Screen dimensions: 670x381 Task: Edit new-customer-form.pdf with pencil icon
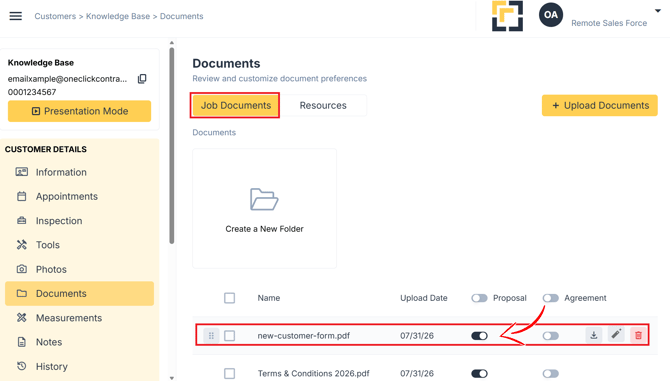(616, 334)
